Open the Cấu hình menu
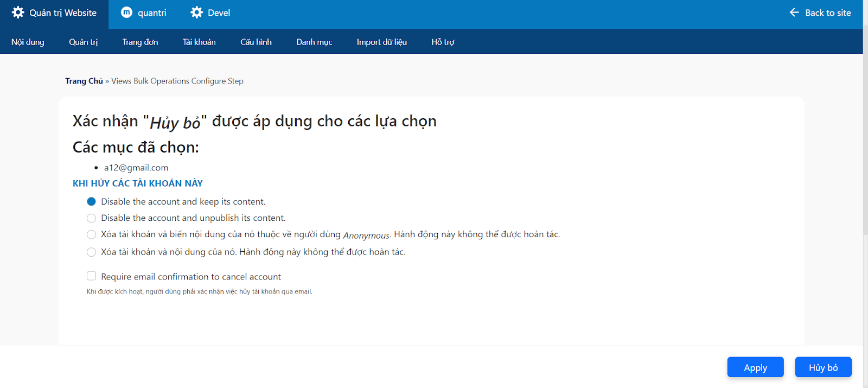 (x=256, y=42)
